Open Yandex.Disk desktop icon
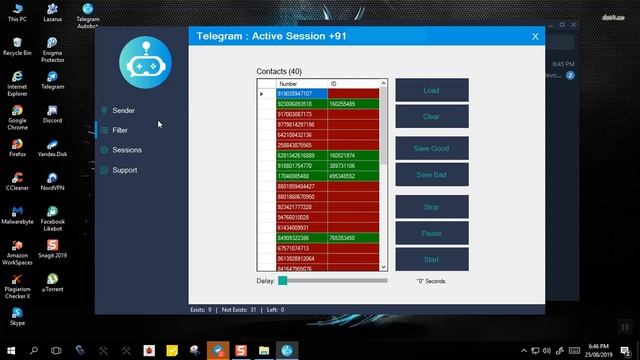 [53, 148]
